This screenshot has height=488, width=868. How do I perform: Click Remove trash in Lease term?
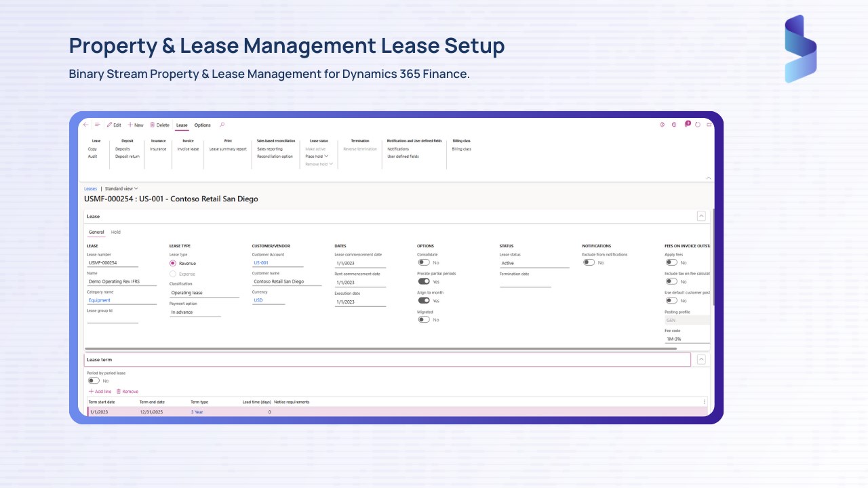127,392
